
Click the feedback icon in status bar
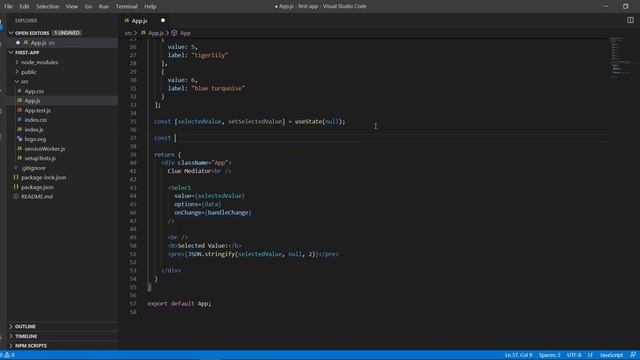[x=633, y=355]
